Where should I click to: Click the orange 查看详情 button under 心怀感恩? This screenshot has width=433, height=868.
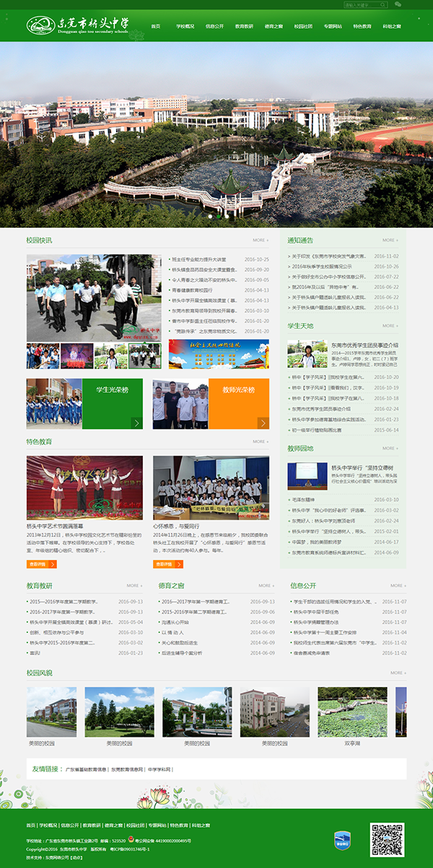pyautogui.click(x=163, y=564)
